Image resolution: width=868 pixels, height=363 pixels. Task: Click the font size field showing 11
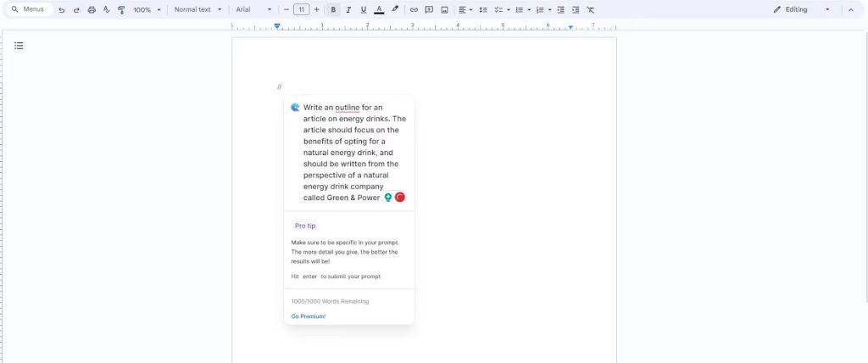pyautogui.click(x=301, y=10)
